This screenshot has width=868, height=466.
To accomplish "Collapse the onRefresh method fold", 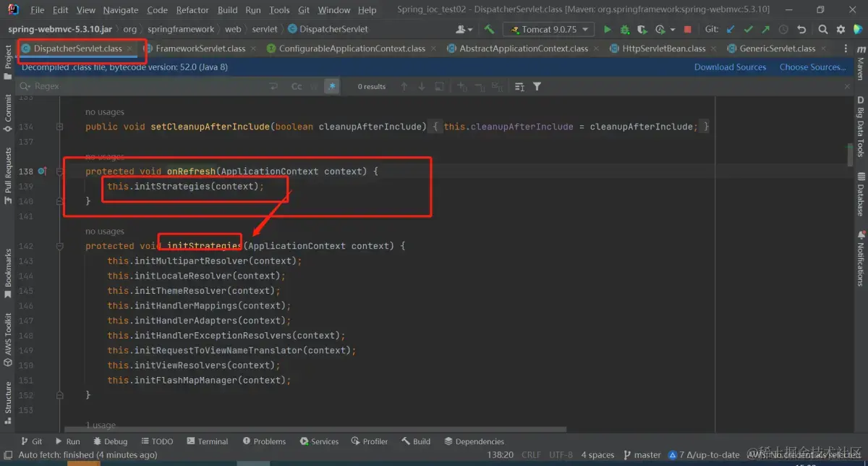I will [x=59, y=171].
